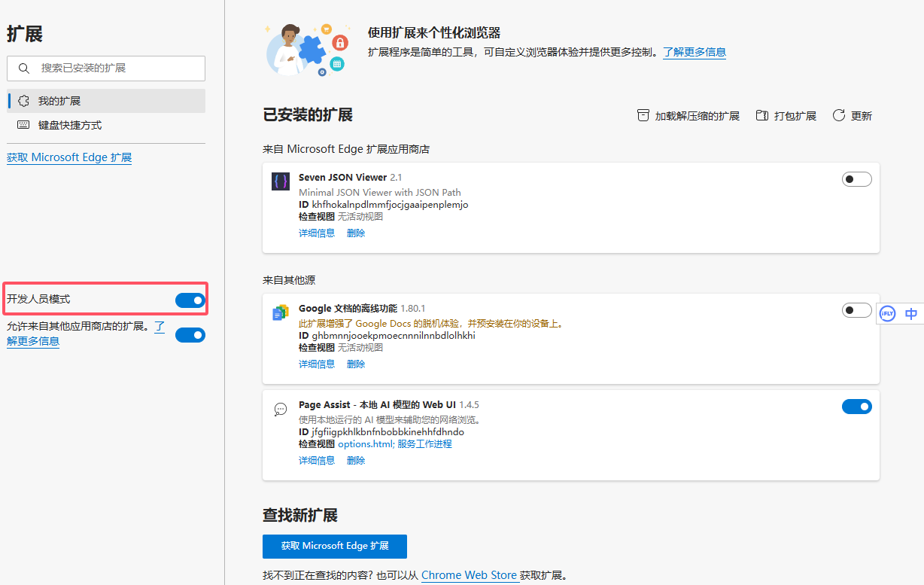Click the Seven JSON Viewer title text
The width and height of the screenshot is (924, 585).
tap(342, 178)
